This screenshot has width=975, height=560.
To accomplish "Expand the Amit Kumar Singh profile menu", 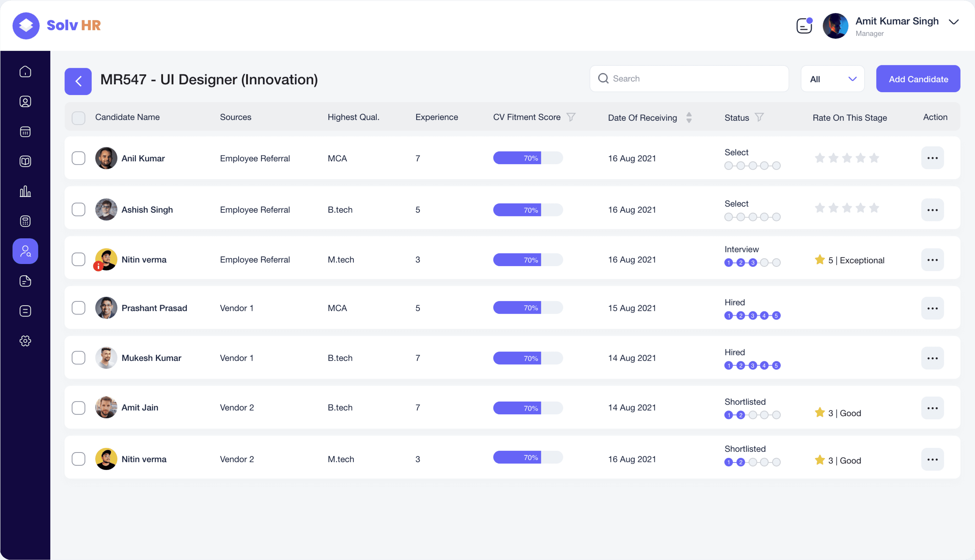I will tap(954, 22).
